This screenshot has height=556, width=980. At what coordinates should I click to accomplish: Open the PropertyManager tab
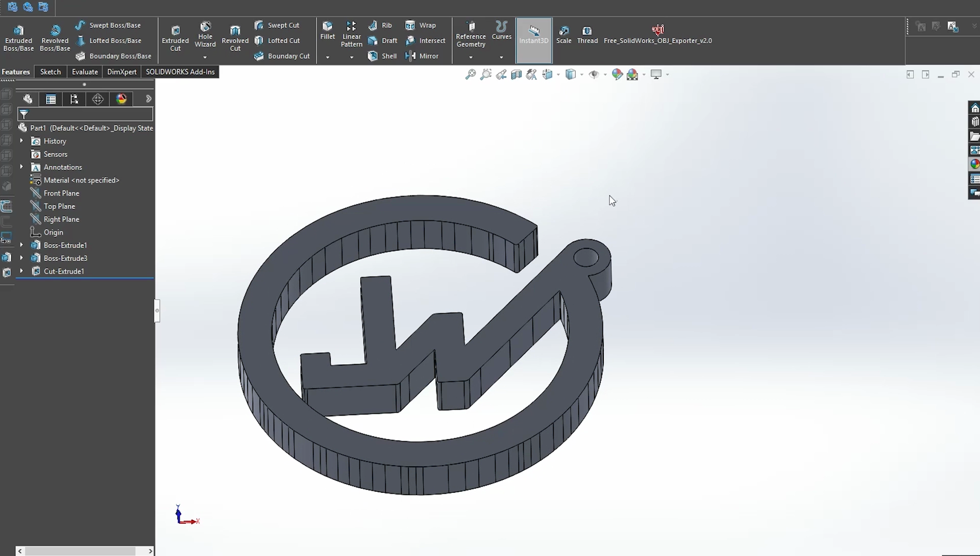coord(51,99)
